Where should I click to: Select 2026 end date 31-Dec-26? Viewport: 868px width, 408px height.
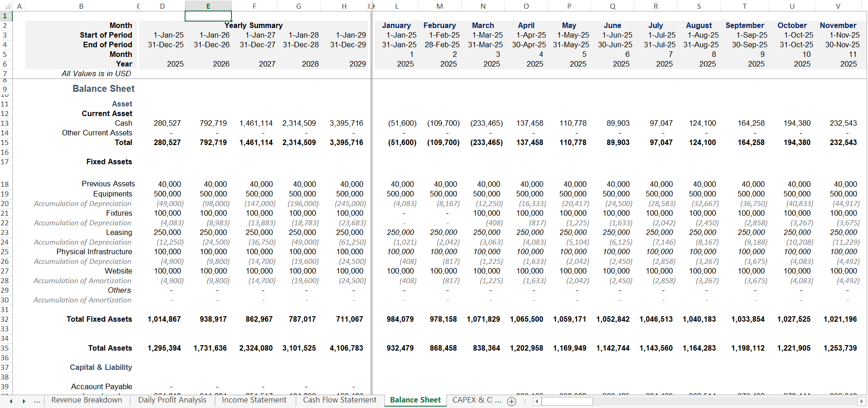point(212,45)
